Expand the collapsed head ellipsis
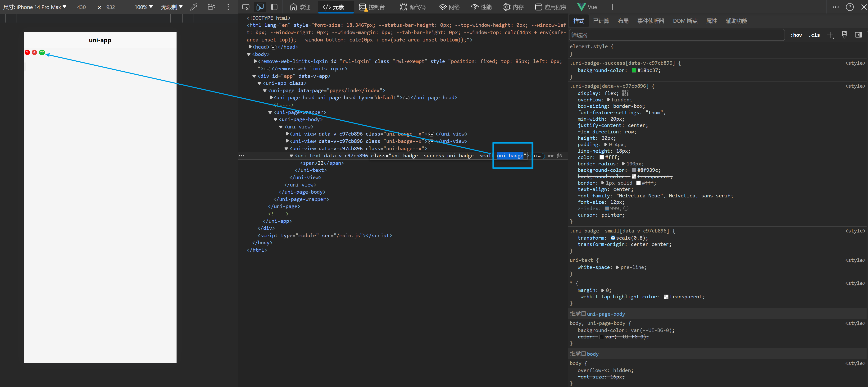The width and height of the screenshot is (868, 387). coord(274,47)
